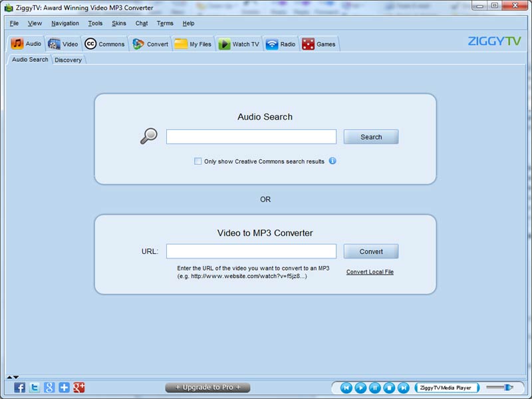Maximize the ZiggyTV window

[495, 6]
